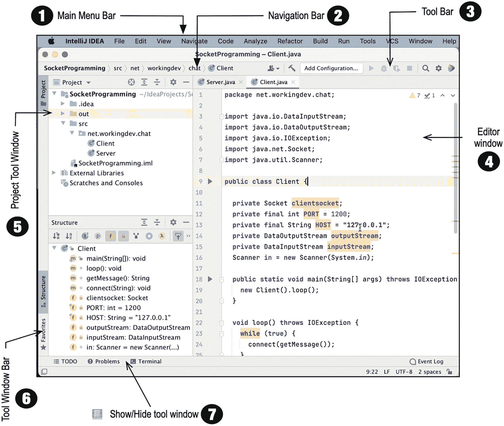The height and width of the screenshot is (426, 504).
Task: Click the Debug bug icon in toolbar
Action: click(384, 68)
